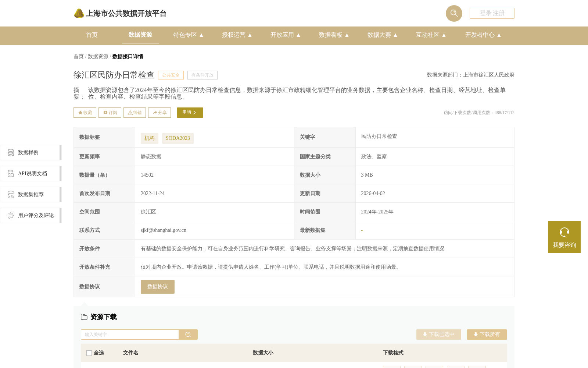Click the 14502 data count value
This screenshot has width=588, height=368.
pyautogui.click(x=147, y=175)
